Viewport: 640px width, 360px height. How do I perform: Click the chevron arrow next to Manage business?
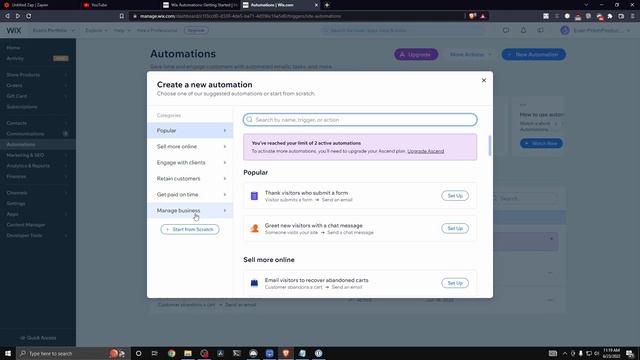(224, 211)
